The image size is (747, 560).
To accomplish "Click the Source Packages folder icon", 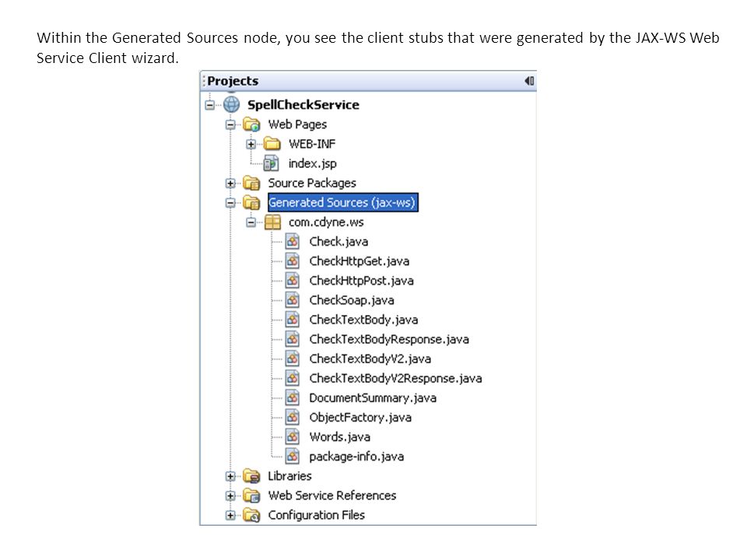I will click(x=251, y=183).
